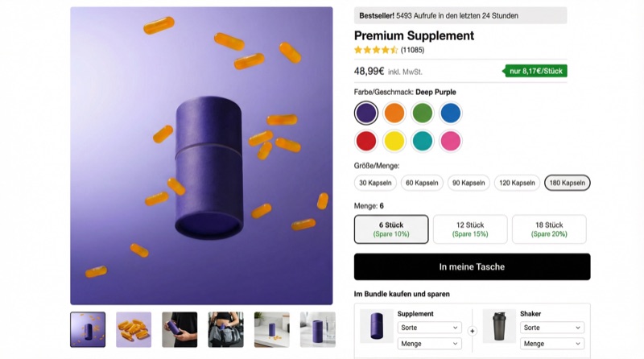Select the 30 Kapseln size option
This screenshot has width=644, height=359.
coord(375,183)
